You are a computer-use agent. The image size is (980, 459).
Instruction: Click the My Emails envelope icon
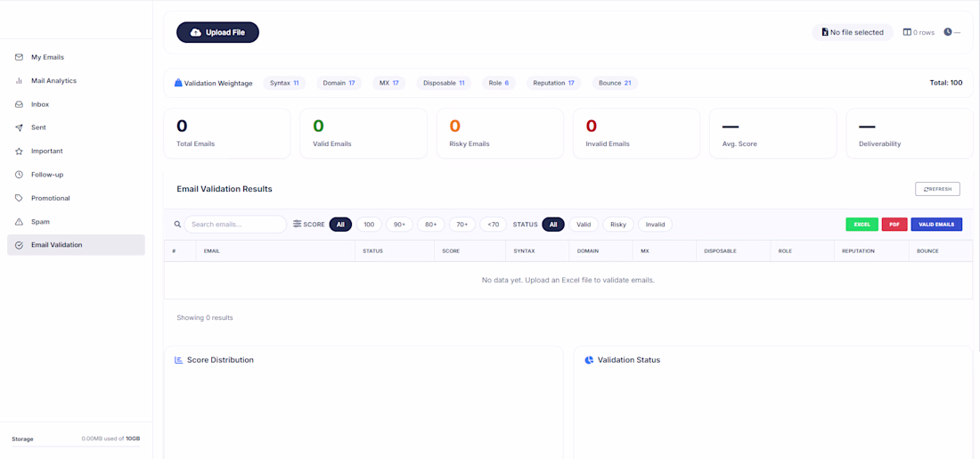[x=19, y=58]
